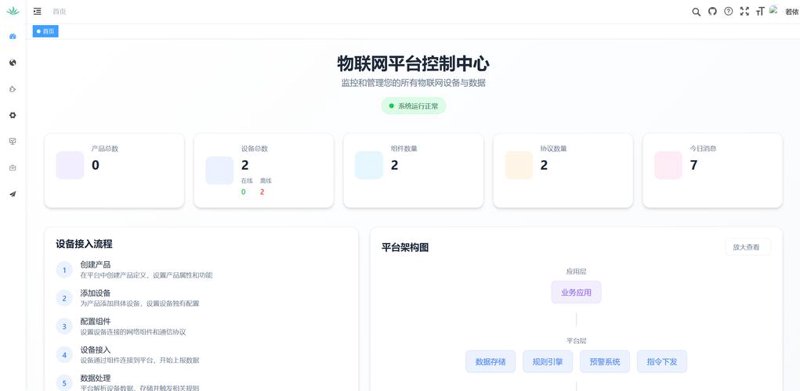
Task: Click the 平台架构图 heading
Action: tap(405, 248)
